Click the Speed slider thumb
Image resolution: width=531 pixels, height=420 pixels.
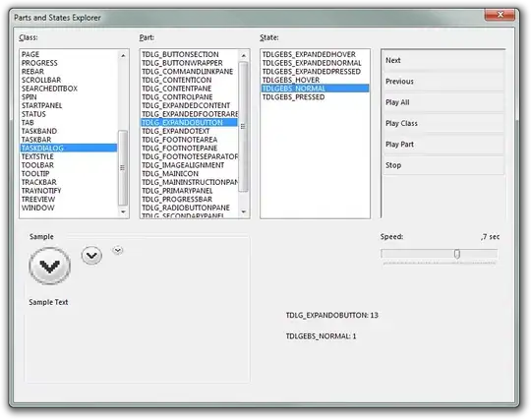pos(457,254)
